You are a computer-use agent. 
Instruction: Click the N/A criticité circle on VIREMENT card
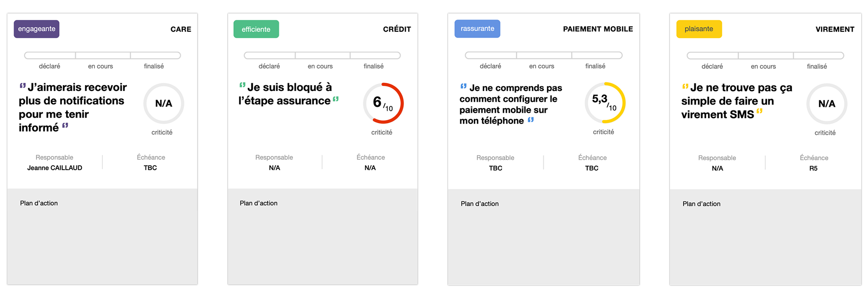point(827,104)
